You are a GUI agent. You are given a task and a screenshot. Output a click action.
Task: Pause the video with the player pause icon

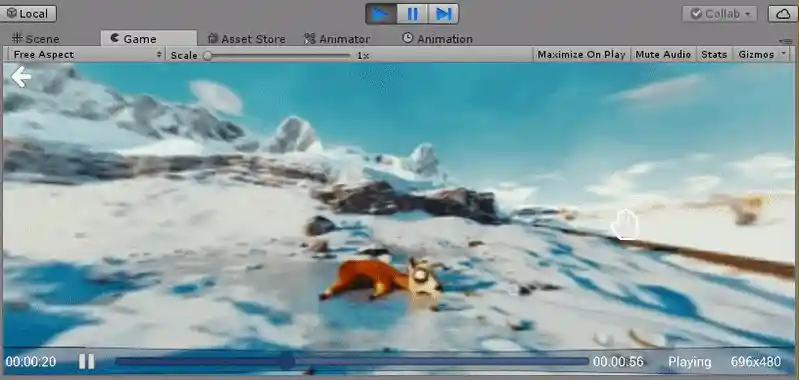(86, 362)
